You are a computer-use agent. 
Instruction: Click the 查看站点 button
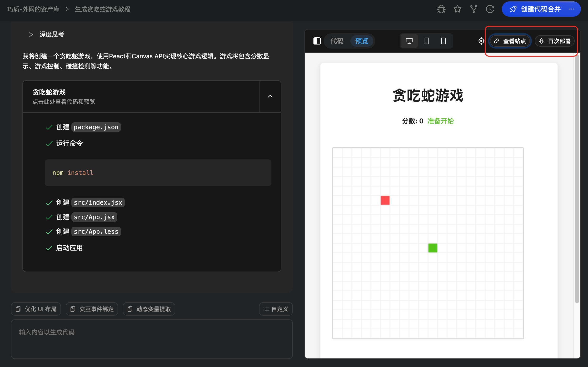[510, 41]
